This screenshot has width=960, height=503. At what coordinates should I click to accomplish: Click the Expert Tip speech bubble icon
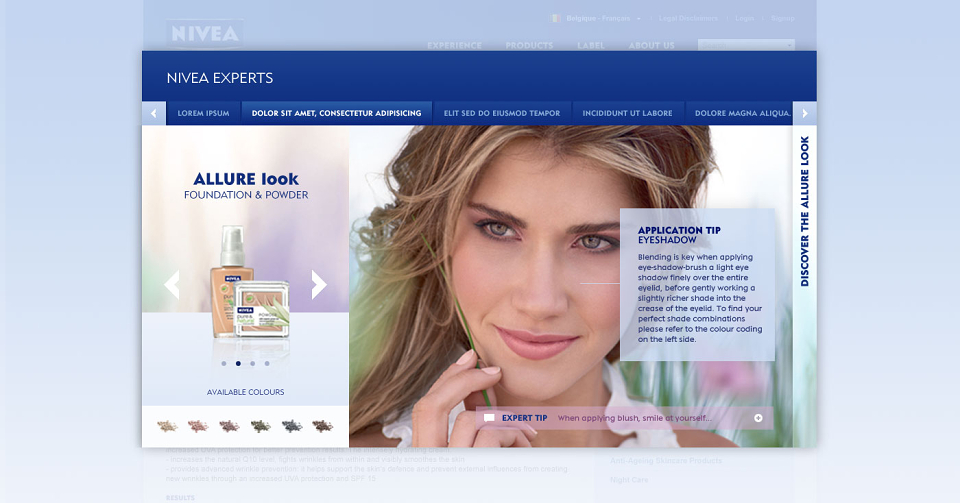[x=489, y=418]
